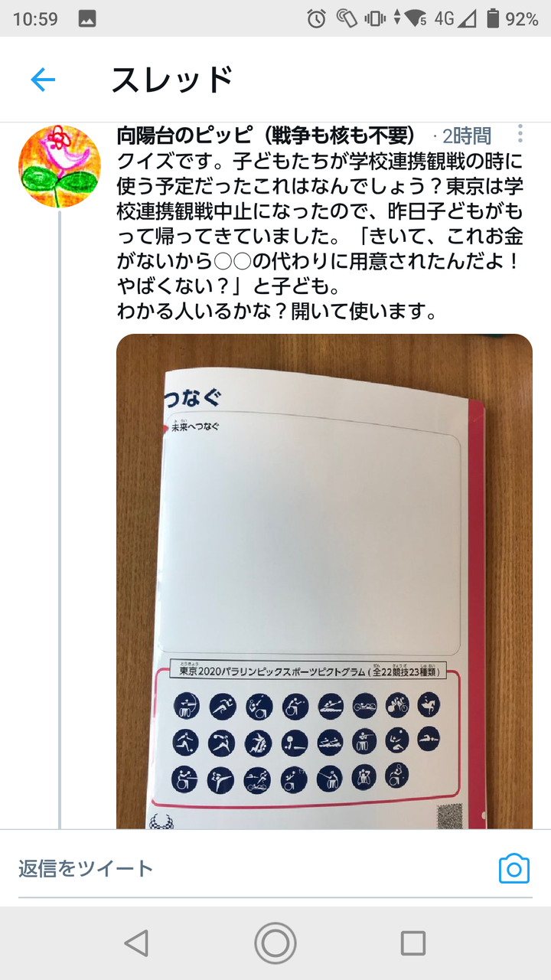This screenshot has width=551, height=980.
Task: Tap the 2時間 timestamp
Action: (467, 136)
